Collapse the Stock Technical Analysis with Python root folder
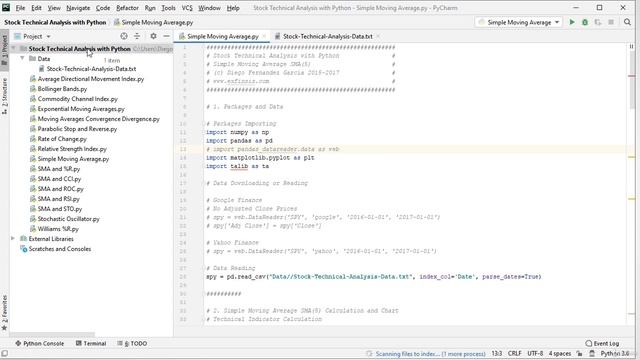 [x=13, y=49]
